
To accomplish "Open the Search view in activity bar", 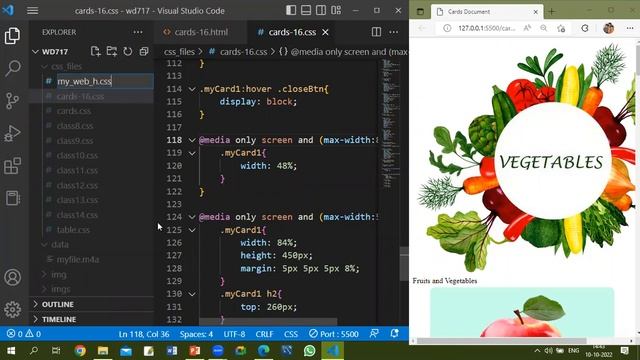I will coord(12,68).
